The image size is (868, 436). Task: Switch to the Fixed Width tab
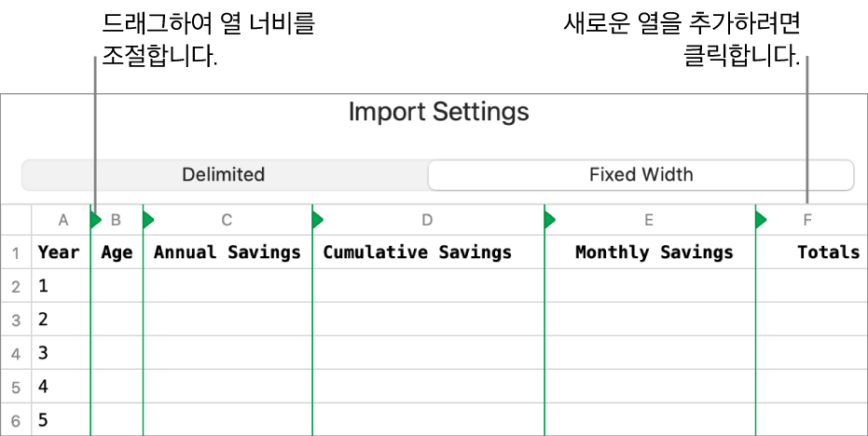pos(641,175)
